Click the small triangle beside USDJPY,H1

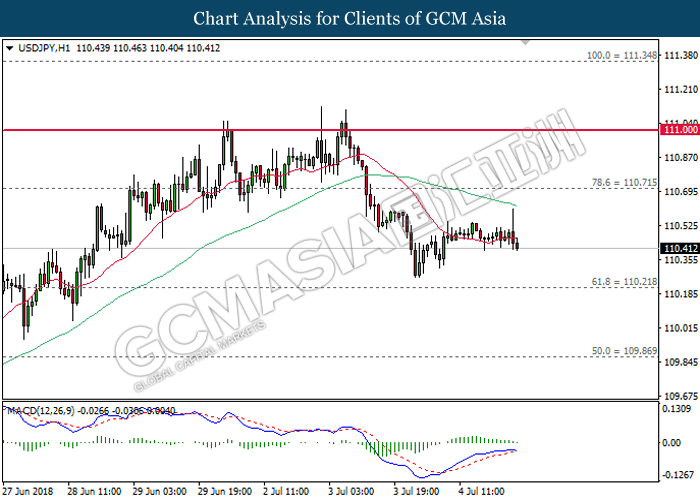[9, 47]
